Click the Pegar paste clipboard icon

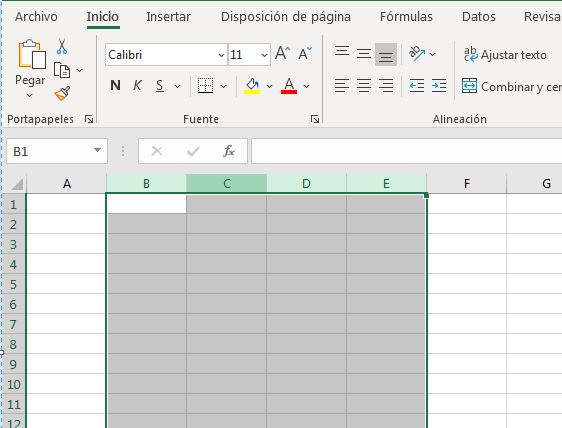click(32, 54)
